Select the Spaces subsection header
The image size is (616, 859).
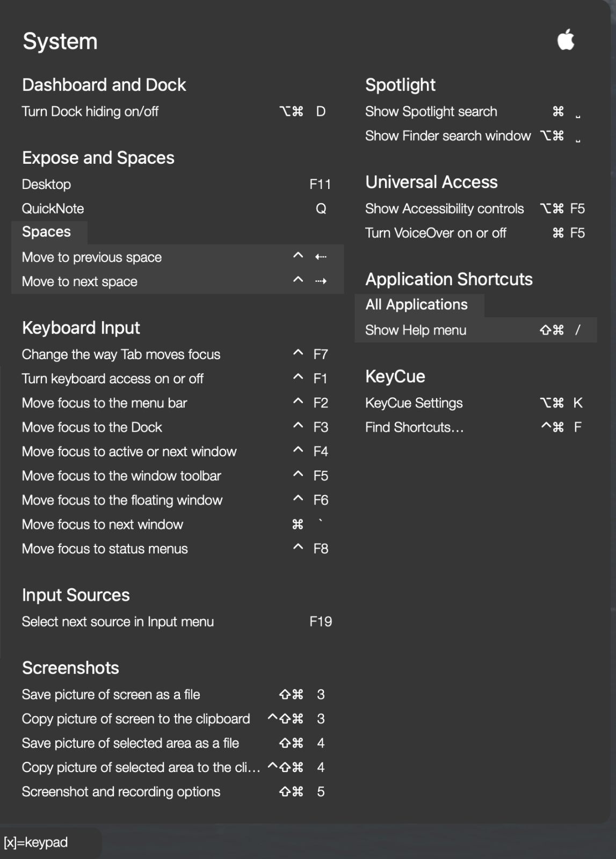[x=47, y=232]
